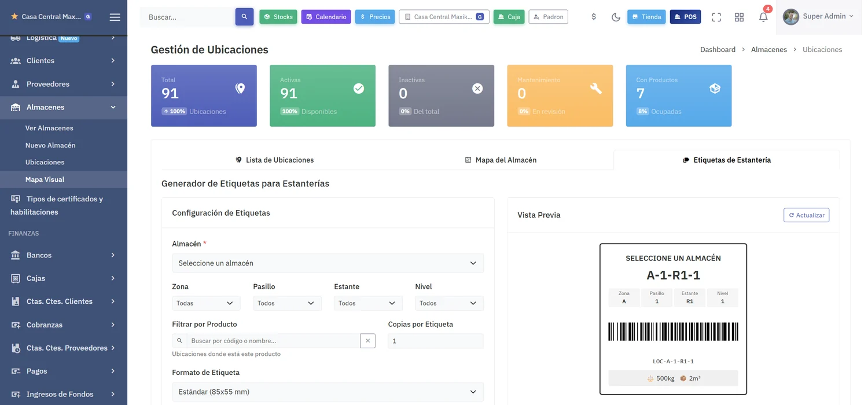Open Nuevo Almacén submenu item
The width and height of the screenshot is (868, 405).
click(50, 145)
